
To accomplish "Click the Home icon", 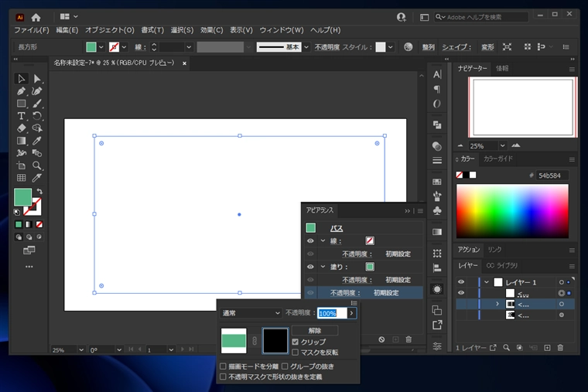I will click(x=36, y=17).
